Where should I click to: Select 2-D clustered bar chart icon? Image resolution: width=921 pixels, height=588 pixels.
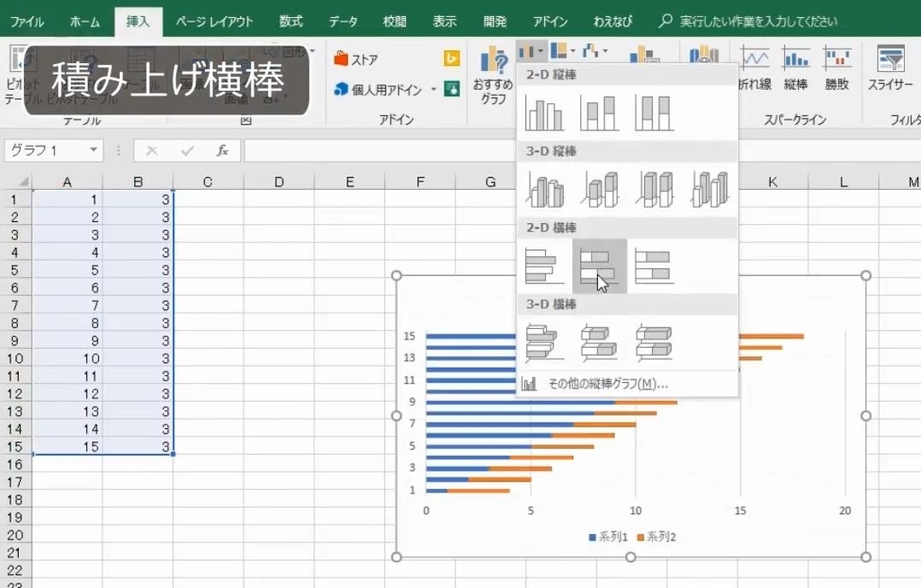[x=544, y=265]
